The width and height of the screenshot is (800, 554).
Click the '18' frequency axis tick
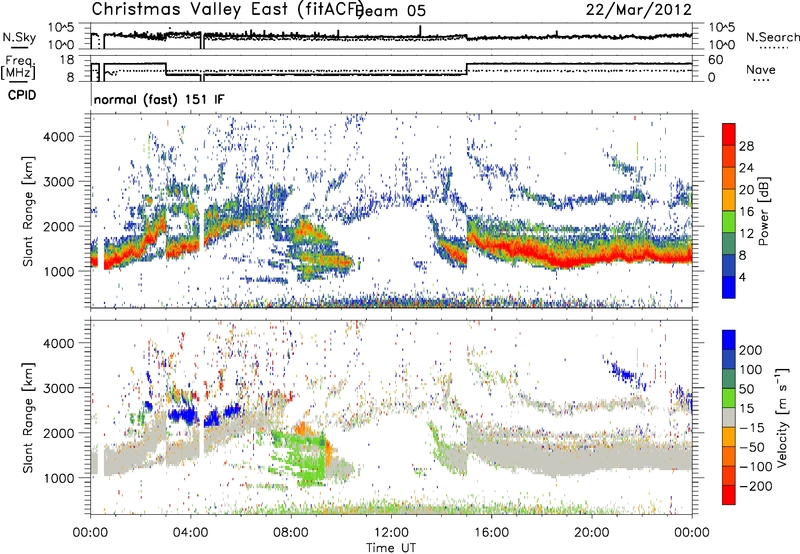(67, 60)
